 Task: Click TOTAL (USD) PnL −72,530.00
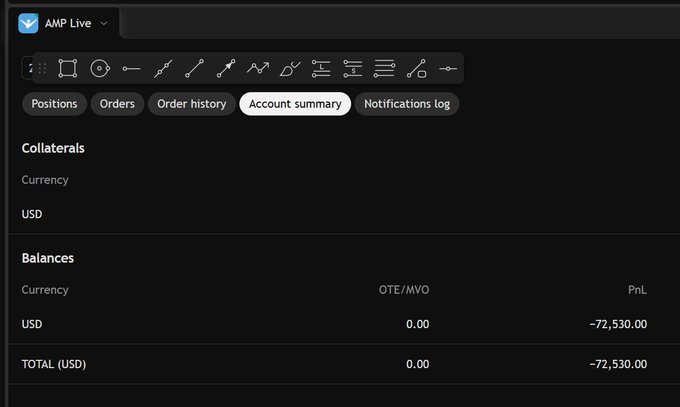click(x=618, y=364)
